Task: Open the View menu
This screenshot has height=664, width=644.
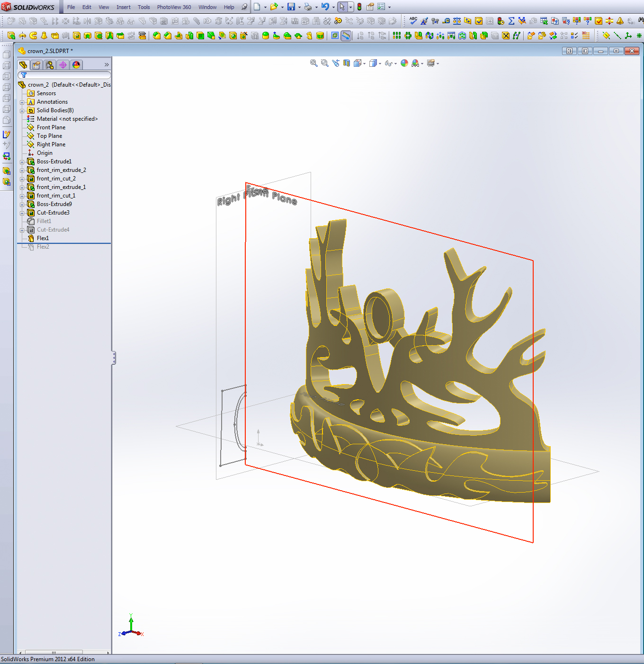Action: (104, 7)
